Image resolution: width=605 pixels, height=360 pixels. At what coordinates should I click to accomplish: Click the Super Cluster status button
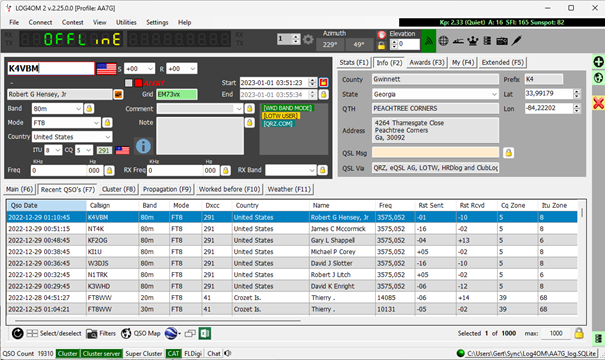tap(144, 353)
